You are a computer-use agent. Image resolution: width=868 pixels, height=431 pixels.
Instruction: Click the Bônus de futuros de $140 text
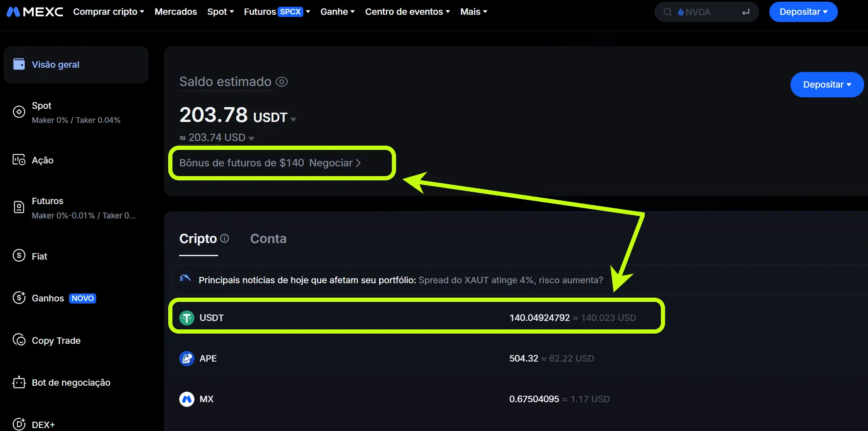241,163
